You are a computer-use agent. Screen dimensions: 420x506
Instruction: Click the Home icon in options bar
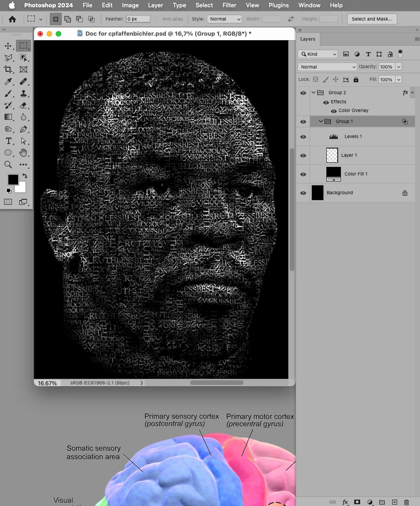(12, 19)
